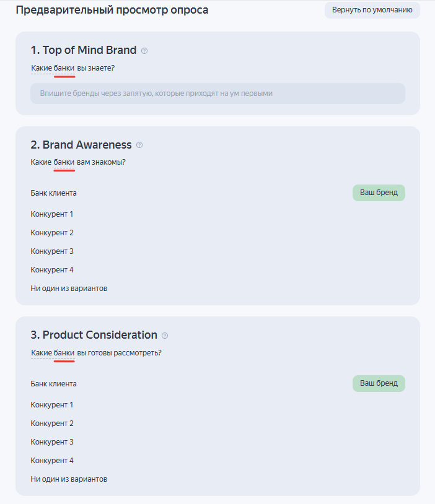Screen dimensions: 435x504
Task: Click the help icon beside Product Consideration
Action: [165, 336]
